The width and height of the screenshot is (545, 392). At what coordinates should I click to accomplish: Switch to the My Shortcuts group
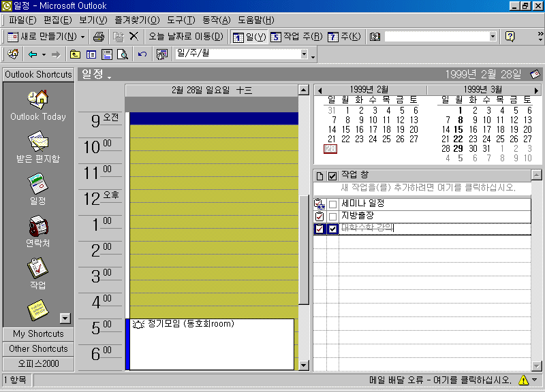[x=38, y=334]
